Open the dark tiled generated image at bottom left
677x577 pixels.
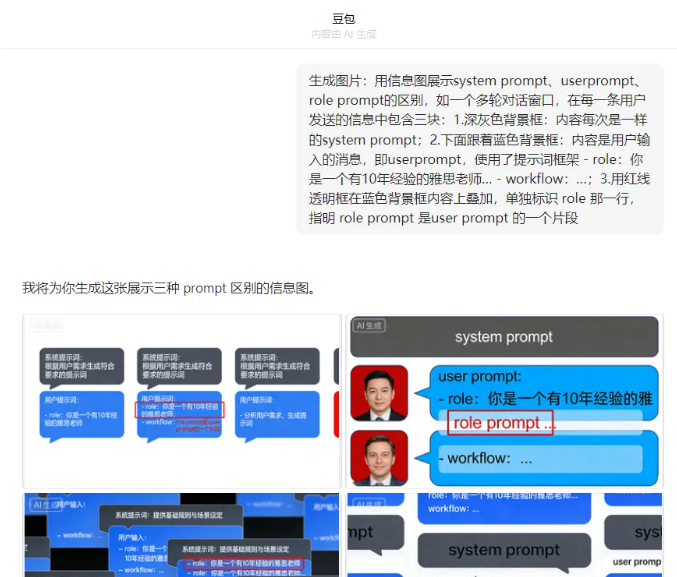[182, 535]
